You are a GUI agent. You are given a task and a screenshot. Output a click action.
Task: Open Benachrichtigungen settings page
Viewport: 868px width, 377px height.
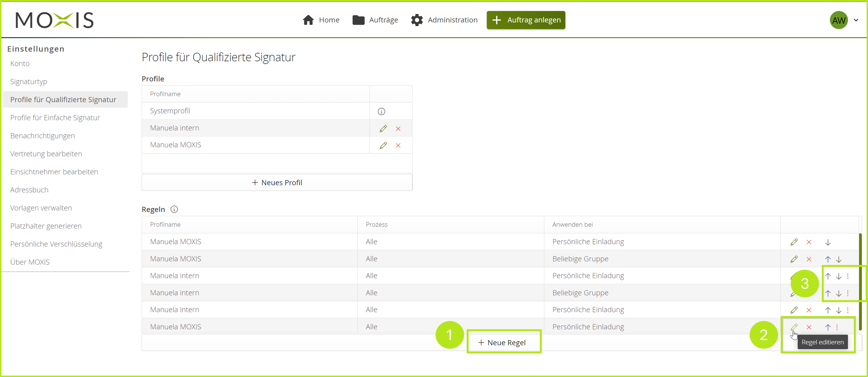click(42, 135)
